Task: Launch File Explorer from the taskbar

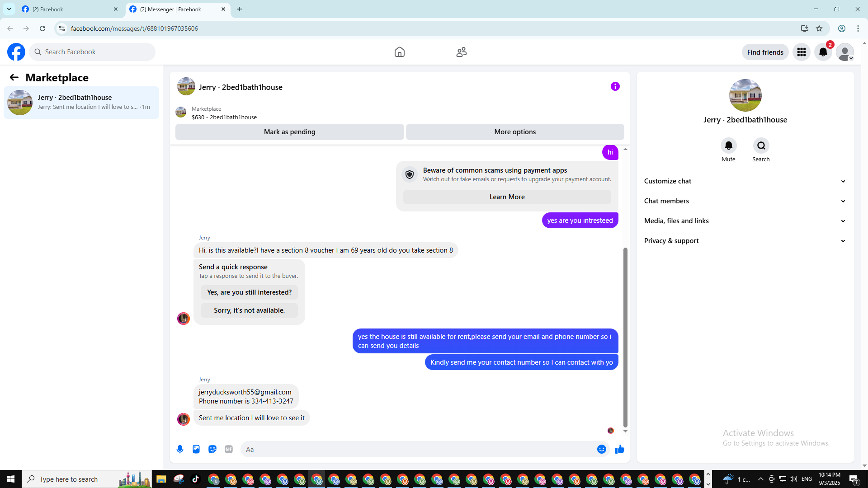Action: click(x=161, y=479)
